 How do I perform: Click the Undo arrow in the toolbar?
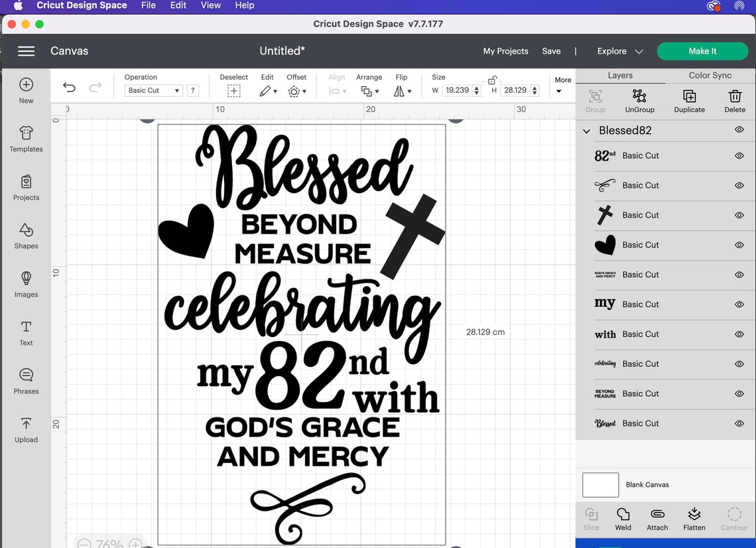pyautogui.click(x=69, y=87)
